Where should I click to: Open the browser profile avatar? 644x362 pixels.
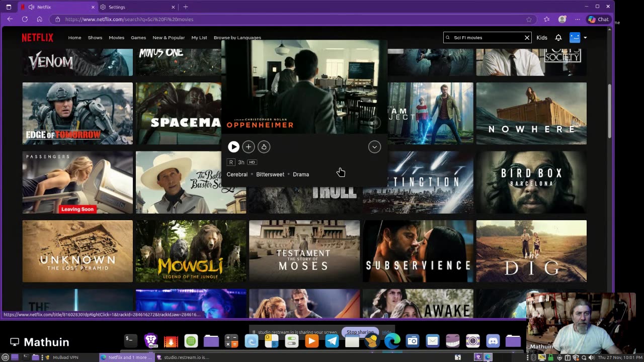tap(562, 19)
